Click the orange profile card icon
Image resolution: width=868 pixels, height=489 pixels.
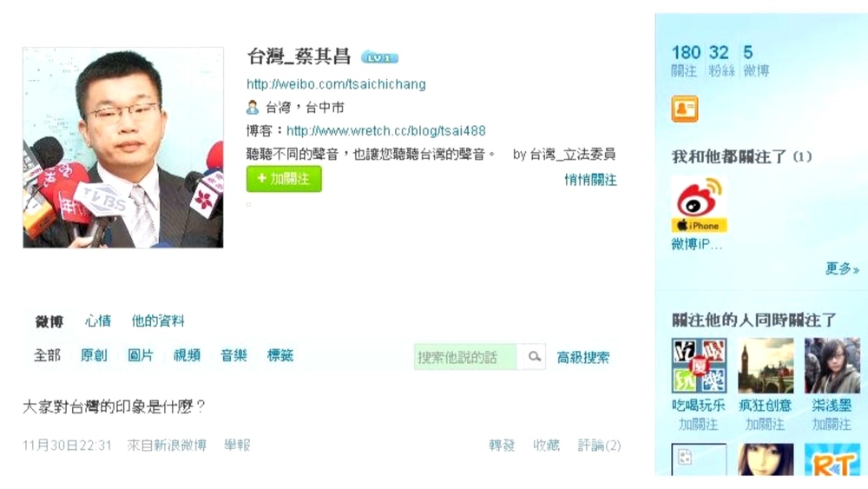[684, 109]
